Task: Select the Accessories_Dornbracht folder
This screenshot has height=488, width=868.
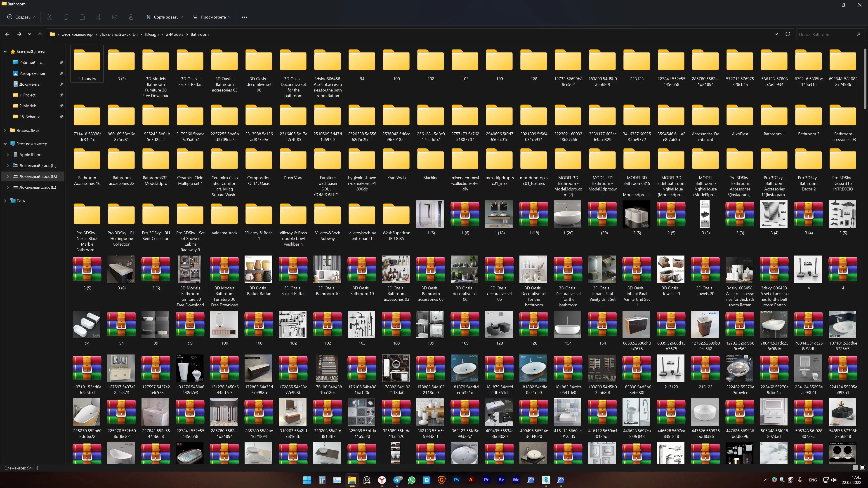Action: (x=705, y=123)
